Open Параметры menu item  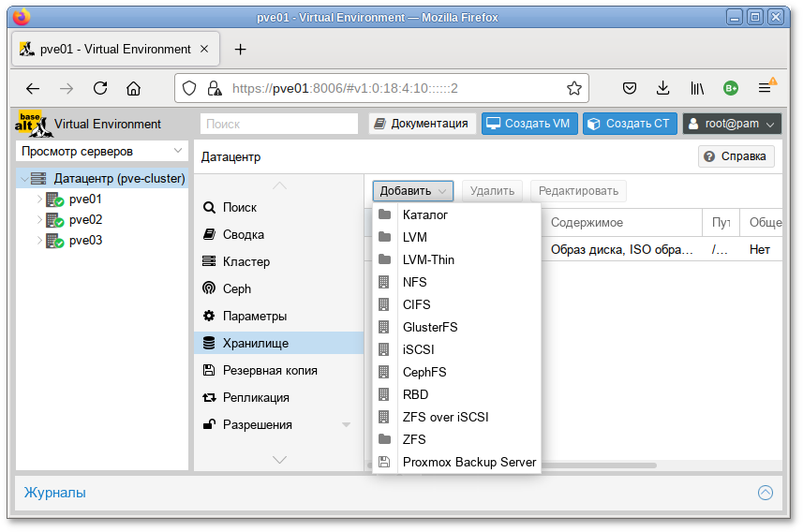pyautogui.click(x=279, y=316)
